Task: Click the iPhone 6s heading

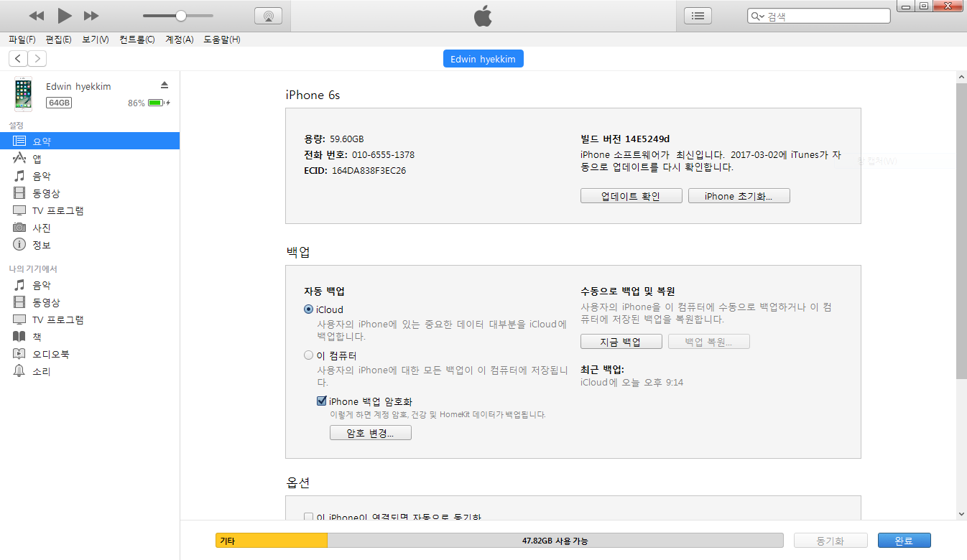Action: (313, 95)
